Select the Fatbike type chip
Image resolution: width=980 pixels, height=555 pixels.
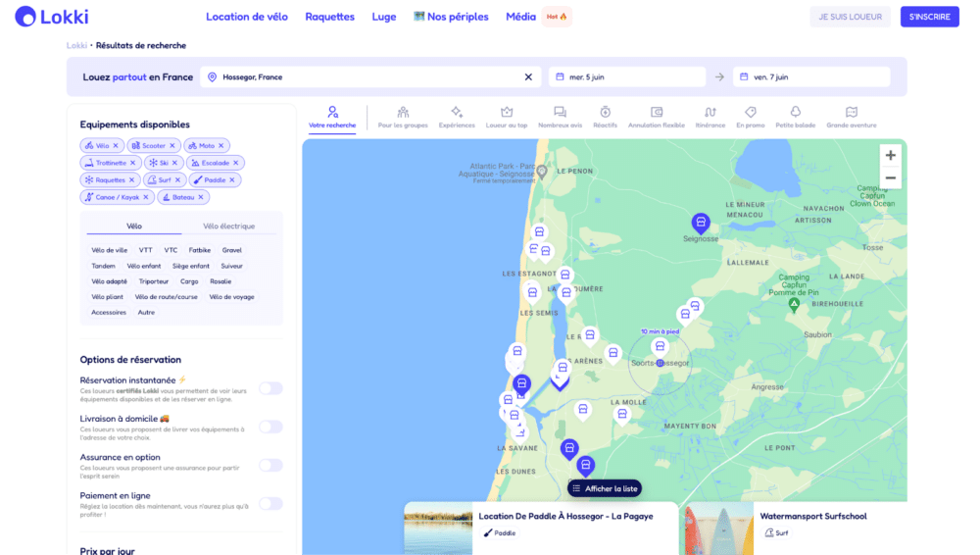coord(200,250)
